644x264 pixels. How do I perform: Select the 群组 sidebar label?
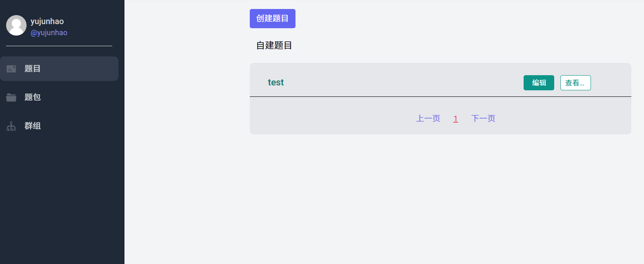(x=33, y=126)
